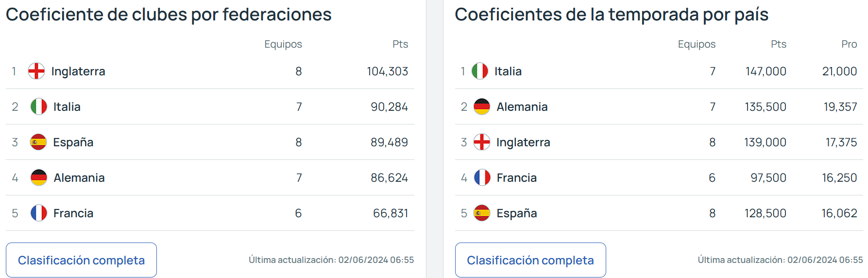This screenshot has width=868, height=278.
Task: Click the Equipos header in season table
Action: (x=697, y=44)
